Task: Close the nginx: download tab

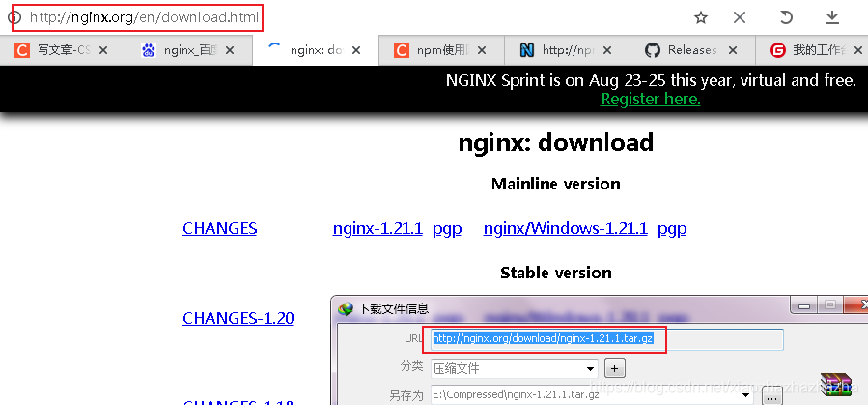Action: point(356,50)
